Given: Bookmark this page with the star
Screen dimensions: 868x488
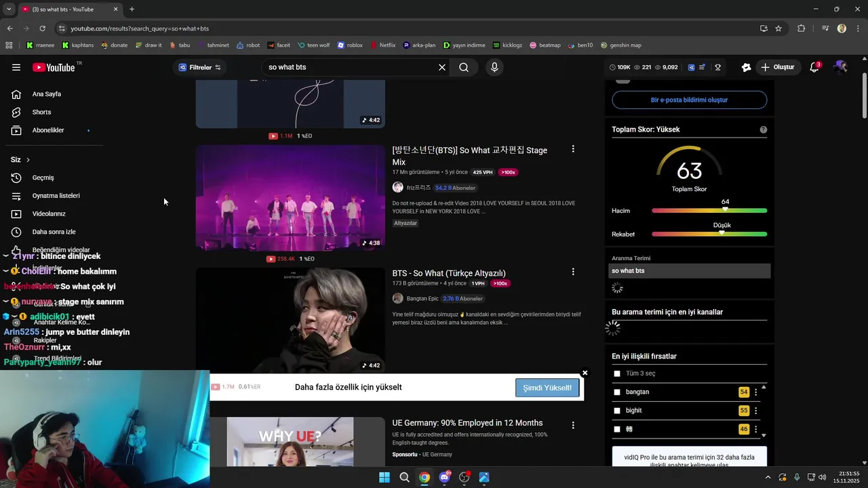Looking at the screenshot, I should (778, 28).
